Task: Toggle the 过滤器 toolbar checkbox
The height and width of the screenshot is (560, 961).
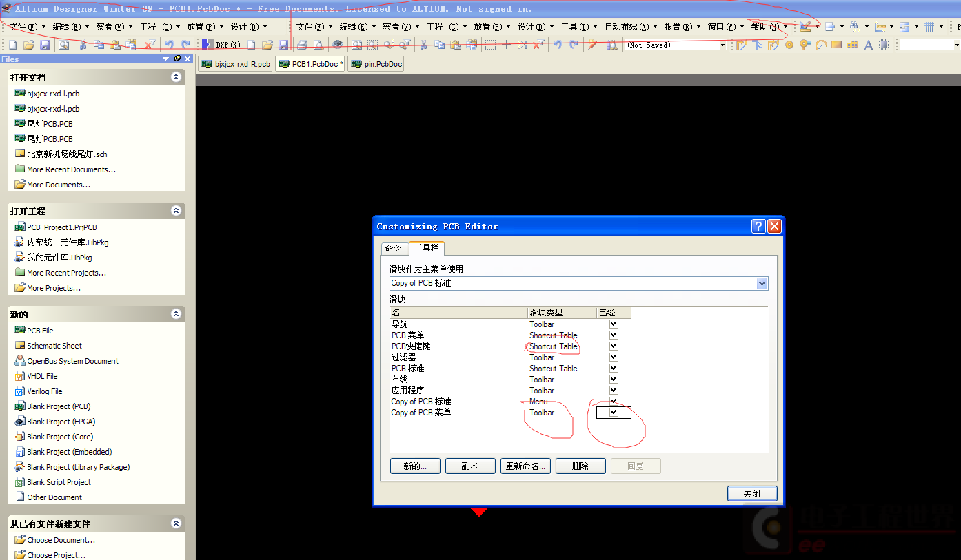Action: coord(614,357)
